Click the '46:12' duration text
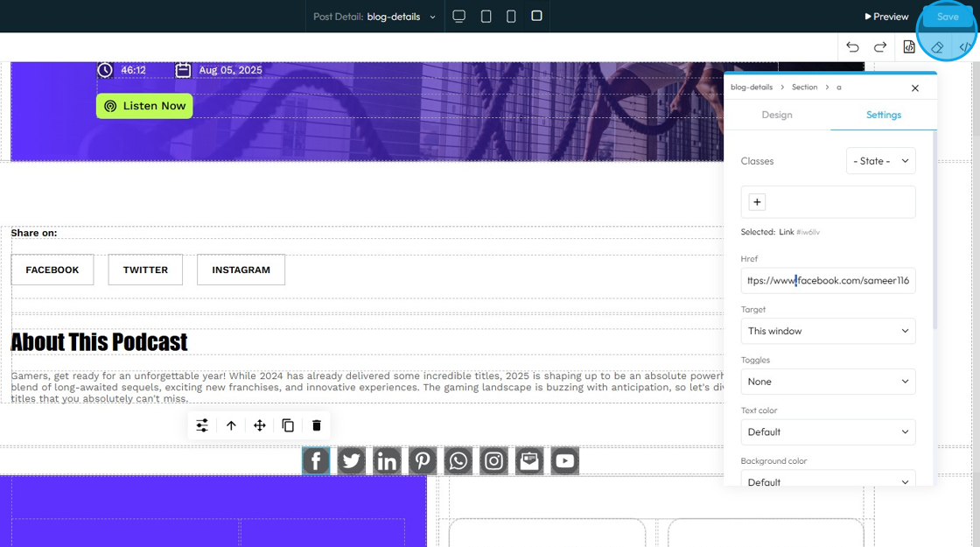Viewport: 980px width, 547px height. 133,70
